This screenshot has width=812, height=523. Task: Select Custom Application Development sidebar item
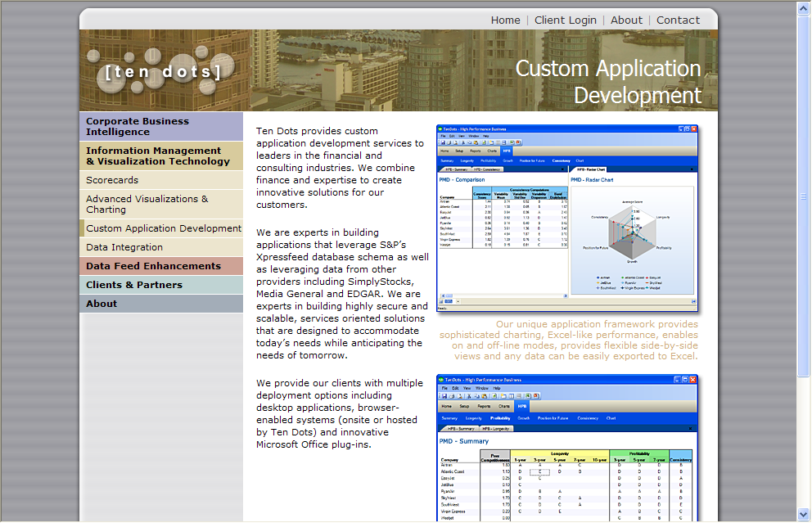(x=164, y=228)
